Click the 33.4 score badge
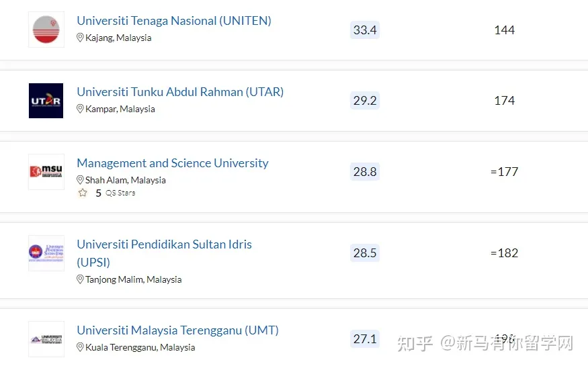Image resolution: width=588 pixels, height=366 pixels. click(365, 30)
